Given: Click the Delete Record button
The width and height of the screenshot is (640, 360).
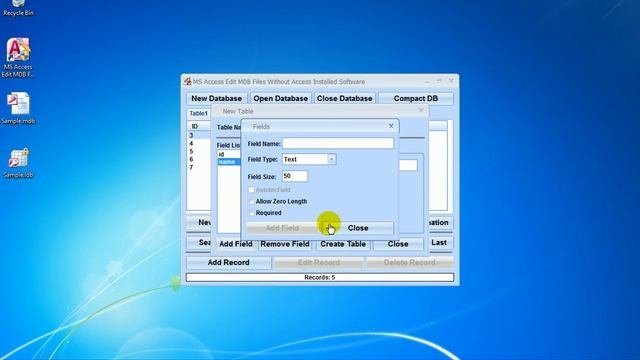Looking at the screenshot, I should click(x=409, y=262).
